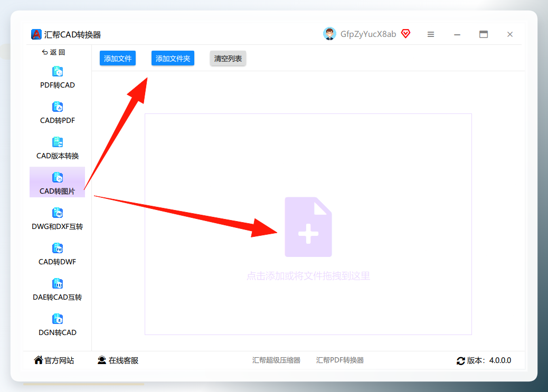
Task: Click the refresh icon beside 版本
Action: (461, 361)
